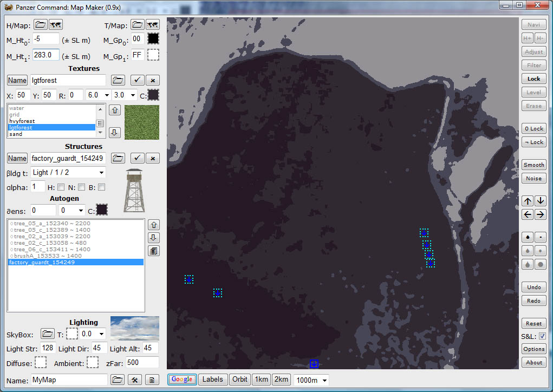The image size is (553, 392).
Task: Move texture up with the up arrow icon
Action: click(x=114, y=110)
